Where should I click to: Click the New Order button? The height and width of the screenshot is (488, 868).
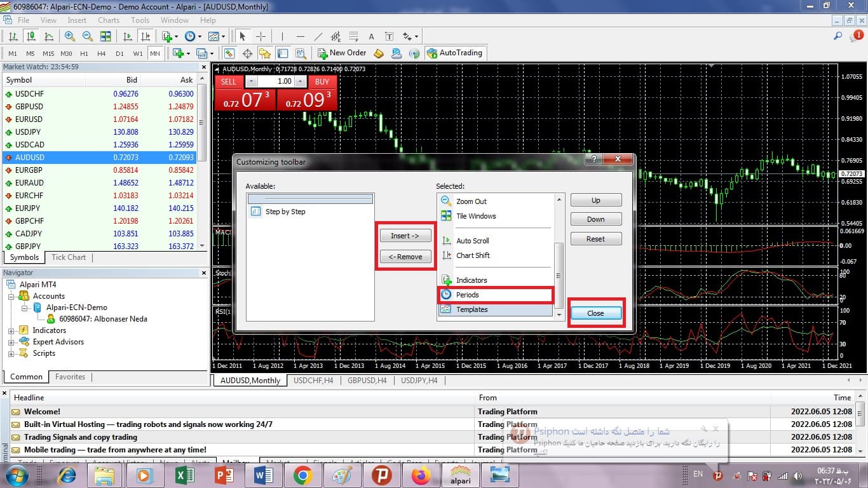pyautogui.click(x=342, y=53)
